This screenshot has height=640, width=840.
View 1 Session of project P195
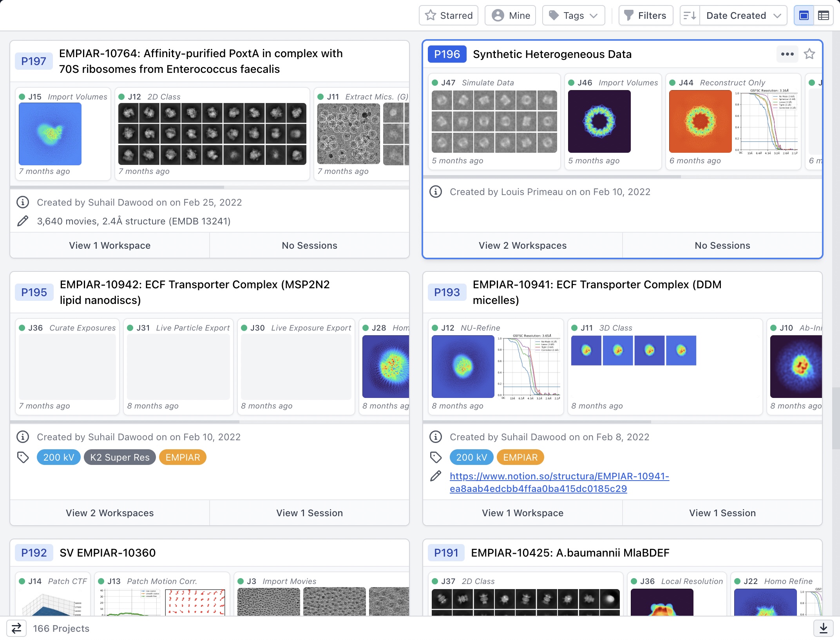pos(309,513)
